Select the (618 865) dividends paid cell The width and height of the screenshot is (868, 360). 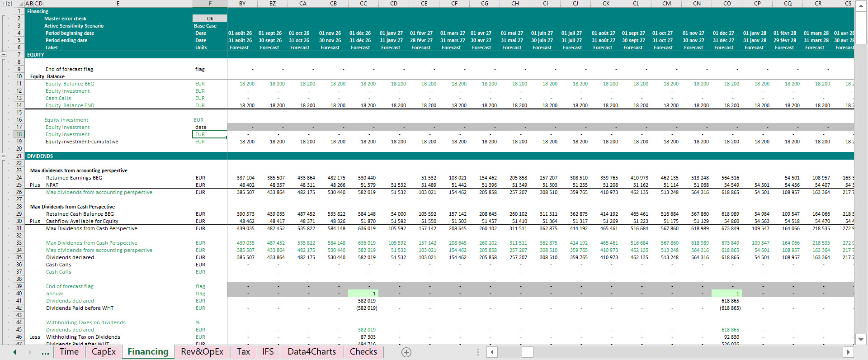coord(727,308)
